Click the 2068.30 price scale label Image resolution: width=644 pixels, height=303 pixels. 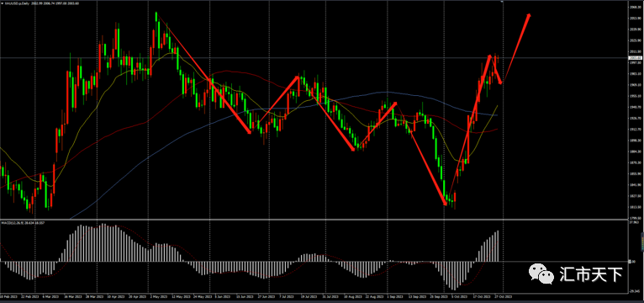(x=635, y=8)
